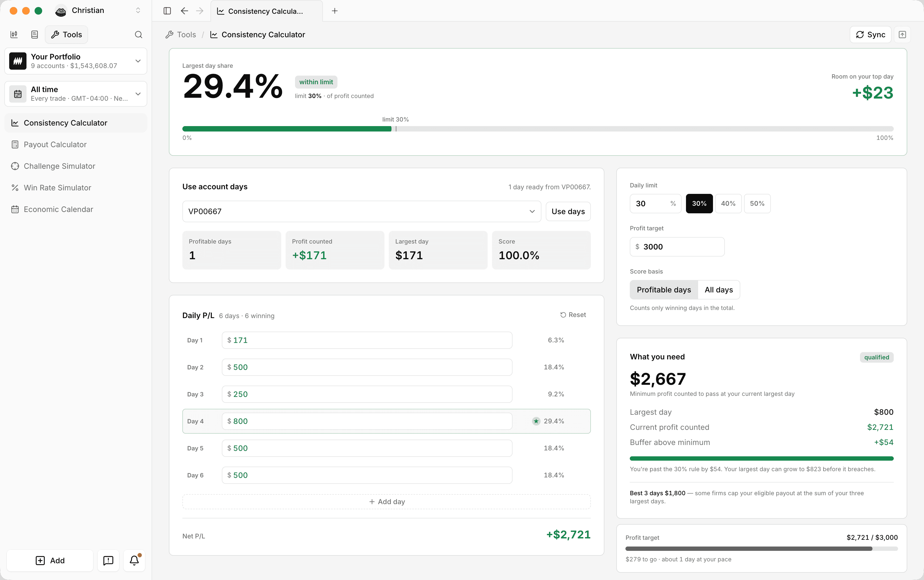Click the Day 6 amount field

click(x=367, y=475)
